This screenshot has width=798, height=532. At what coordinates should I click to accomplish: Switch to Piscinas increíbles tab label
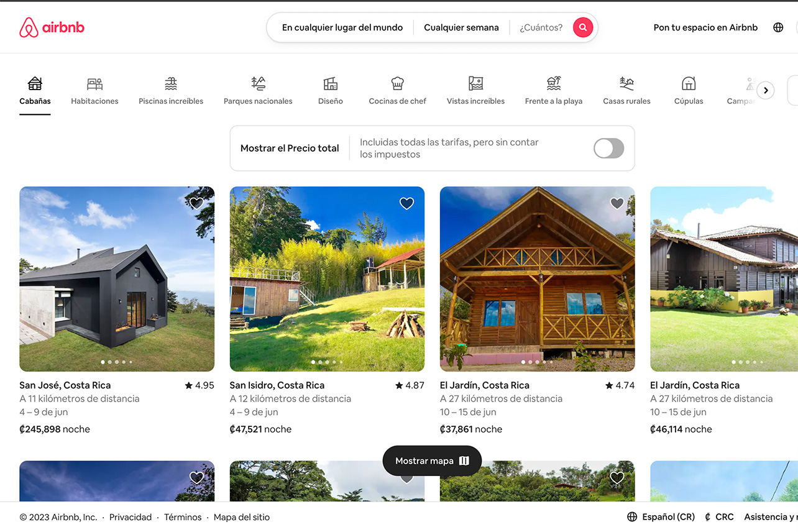click(x=171, y=101)
